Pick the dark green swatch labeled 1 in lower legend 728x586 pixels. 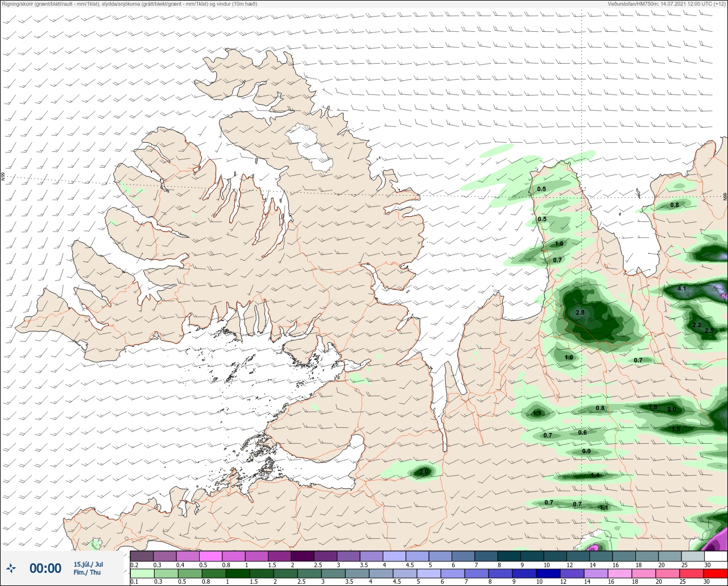[x=238, y=572]
